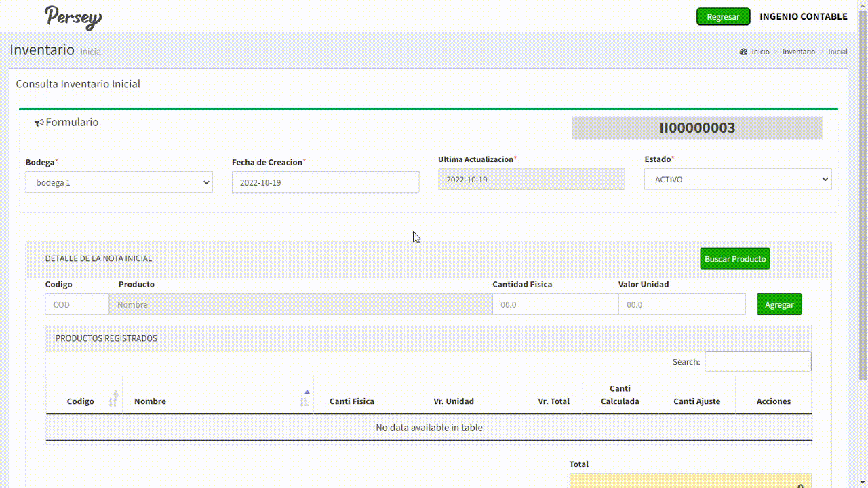
Task: Click the Cantidad Fisica input field
Action: coord(555,305)
